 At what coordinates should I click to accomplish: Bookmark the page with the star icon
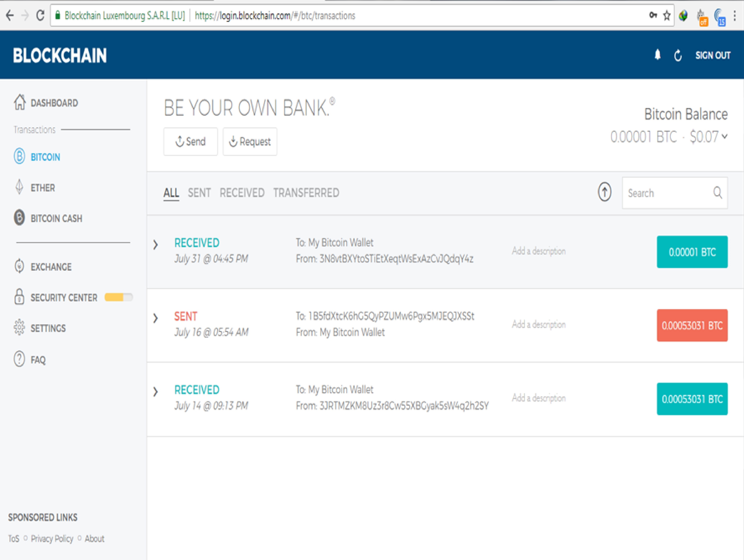click(x=667, y=15)
